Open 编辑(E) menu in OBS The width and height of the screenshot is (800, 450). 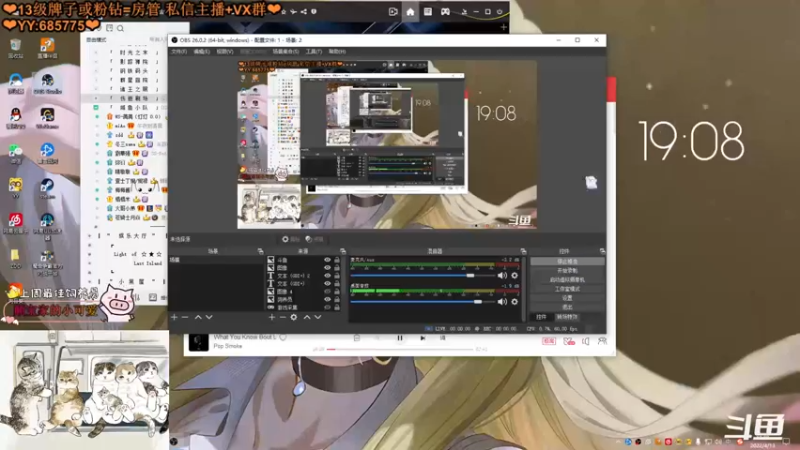click(x=202, y=52)
